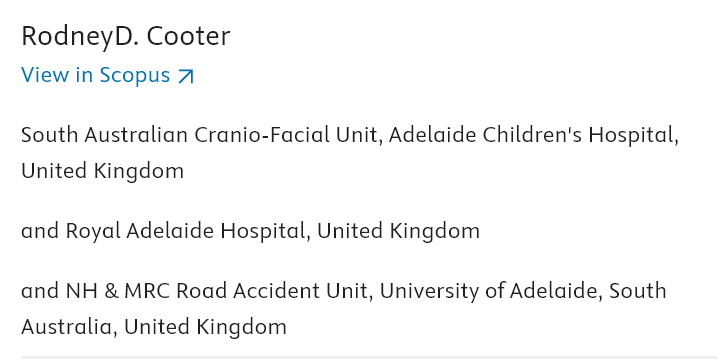Click United Kingdom after Royal Adelaide Hospital

coord(398,231)
